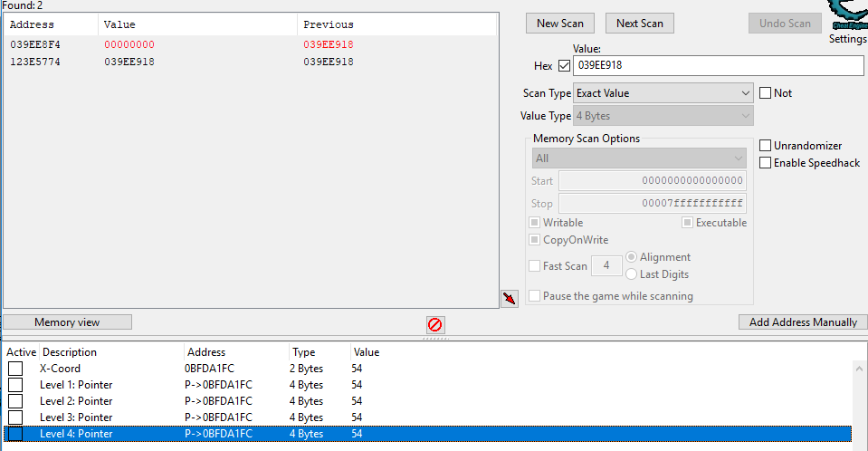Click the Next Scan button
The image size is (868, 451).
[x=640, y=24]
